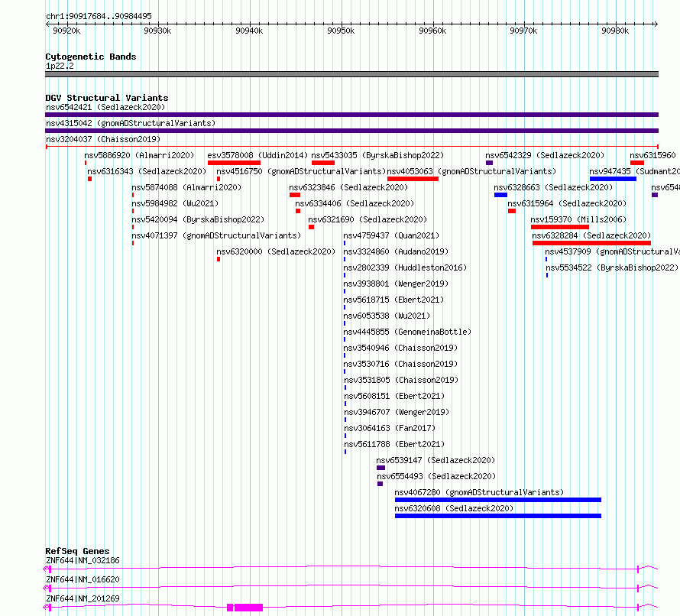The image size is (680, 616).
Task: Click the nsv6554493 (Sedlazeck2020) label
Action: point(436,476)
